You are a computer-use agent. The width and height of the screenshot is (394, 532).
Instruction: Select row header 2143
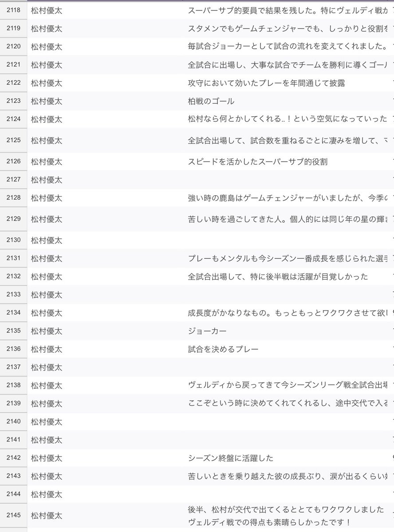pos(13,476)
